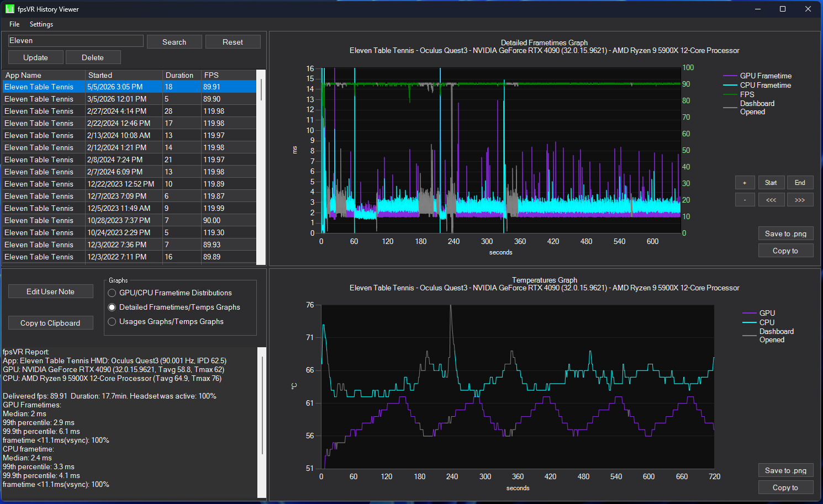Minimize the fpsVR History Viewer window
Screen dimensions: 823x504
click(757, 9)
